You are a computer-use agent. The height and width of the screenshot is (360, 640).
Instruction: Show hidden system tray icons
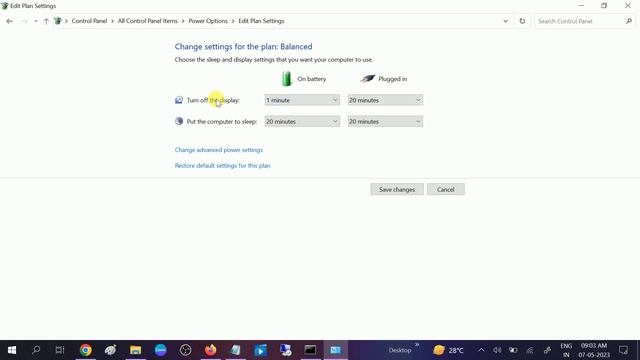481,350
